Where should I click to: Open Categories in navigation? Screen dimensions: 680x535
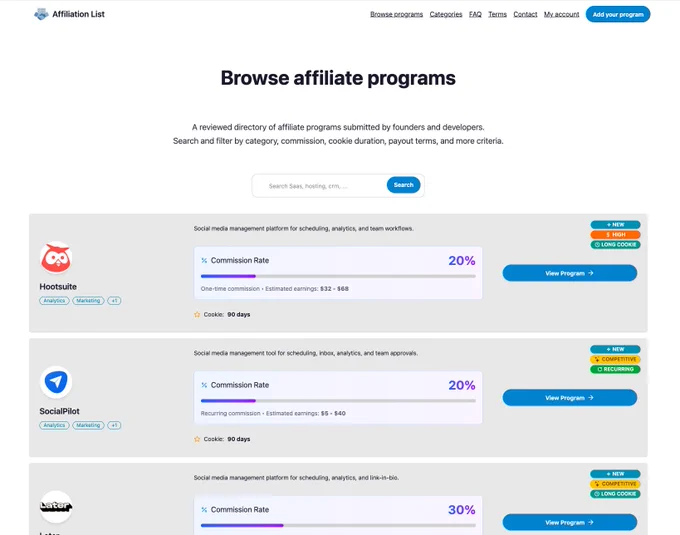tap(446, 14)
